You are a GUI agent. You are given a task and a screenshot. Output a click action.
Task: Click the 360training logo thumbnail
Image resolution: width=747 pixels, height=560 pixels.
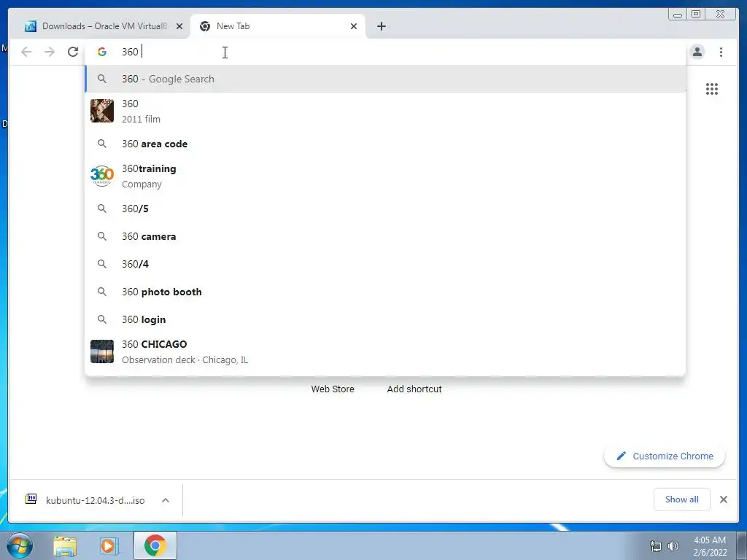coord(102,176)
